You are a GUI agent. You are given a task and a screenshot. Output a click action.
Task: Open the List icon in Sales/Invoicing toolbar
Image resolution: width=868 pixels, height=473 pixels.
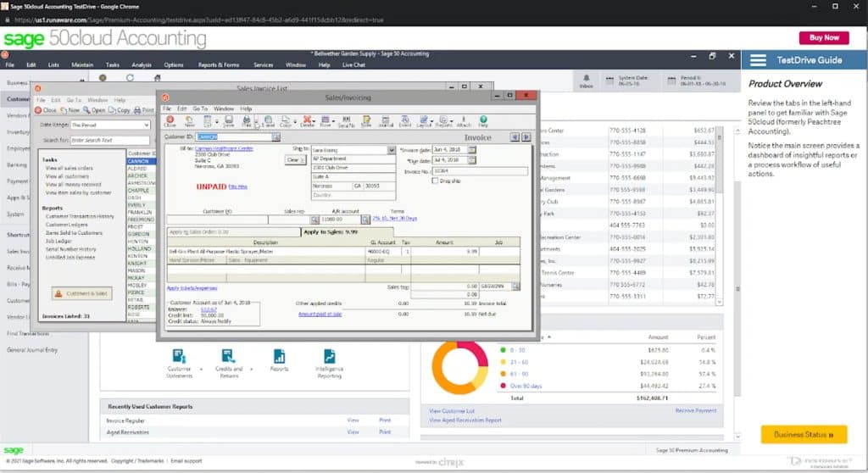[208, 120]
